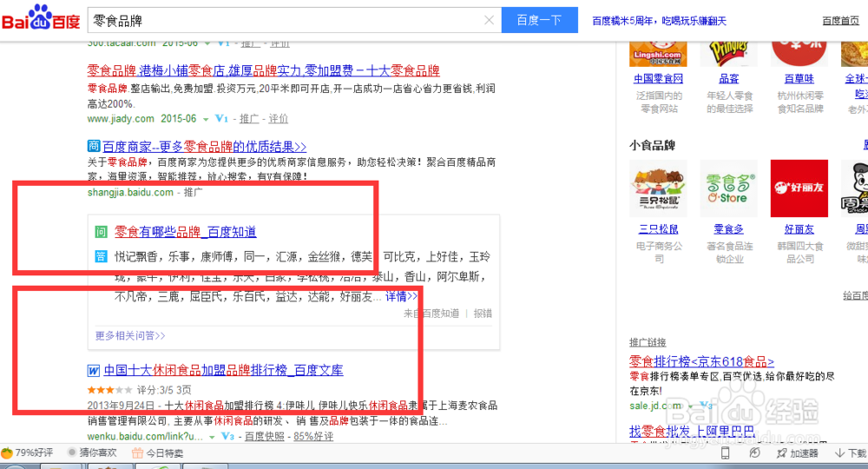The width and height of the screenshot is (868, 469).
Task: Clear the search box with the X icon
Action: click(489, 21)
